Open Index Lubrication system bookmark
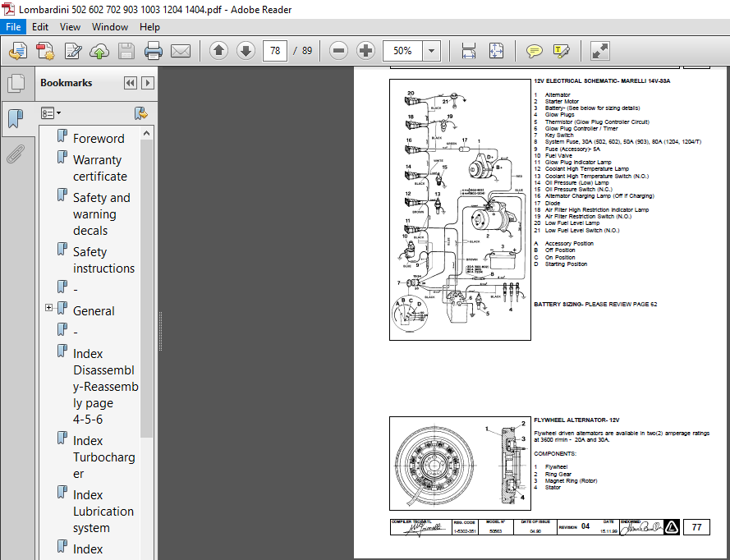Screen dimensions: 730x560 (x=103, y=511)
